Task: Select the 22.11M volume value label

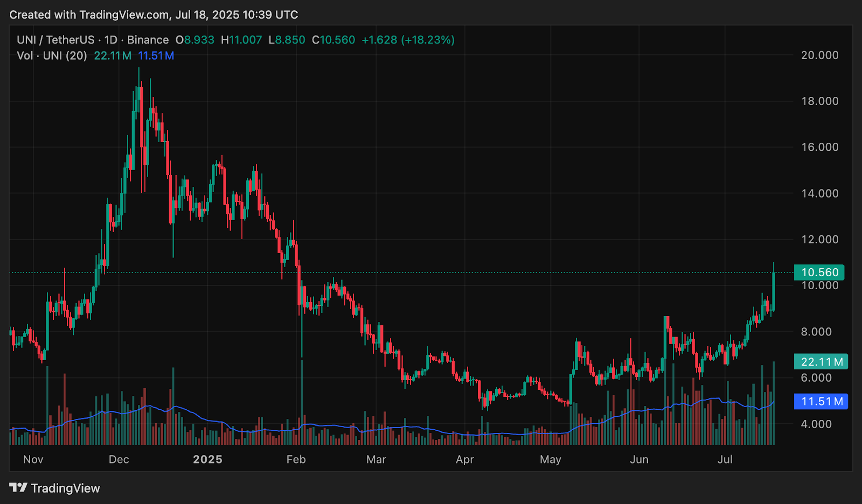Action: click(820, 362)
